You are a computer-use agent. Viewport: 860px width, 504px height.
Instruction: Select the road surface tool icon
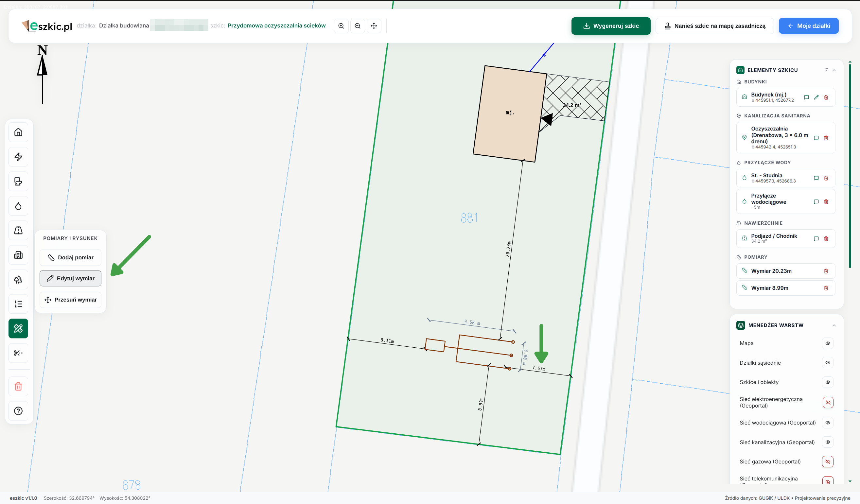18,230
